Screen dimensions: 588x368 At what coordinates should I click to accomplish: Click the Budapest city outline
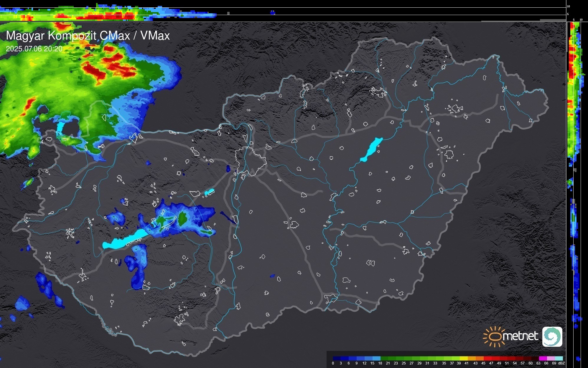pos(251,161)
